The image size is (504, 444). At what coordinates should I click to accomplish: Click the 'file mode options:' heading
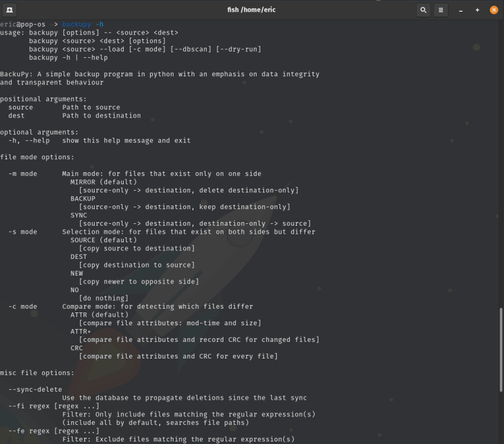point(37,157)
